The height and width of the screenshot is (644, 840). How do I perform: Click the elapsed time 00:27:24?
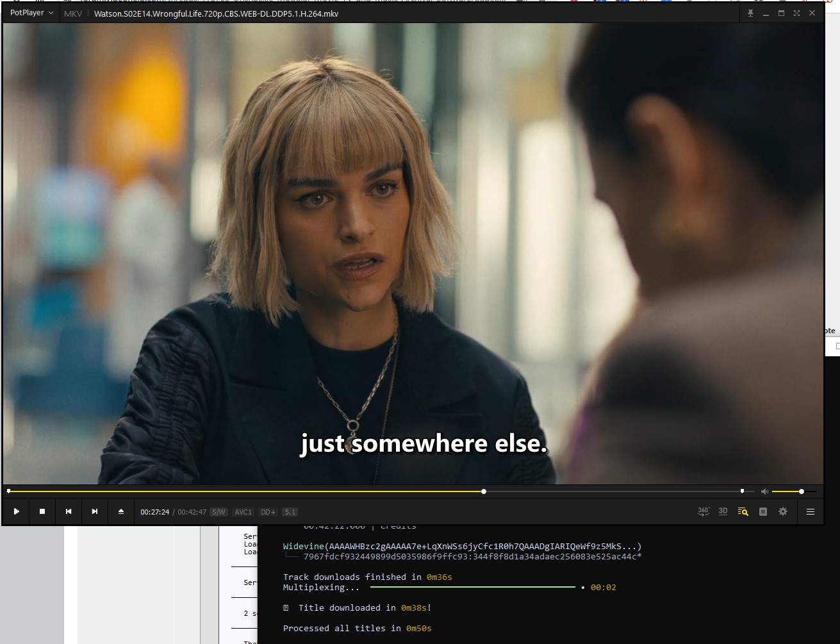coord(155,512)
